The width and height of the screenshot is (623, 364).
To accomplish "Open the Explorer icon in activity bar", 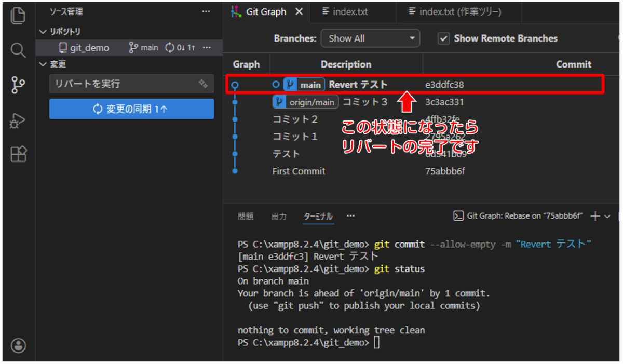I will click(18, 16).
